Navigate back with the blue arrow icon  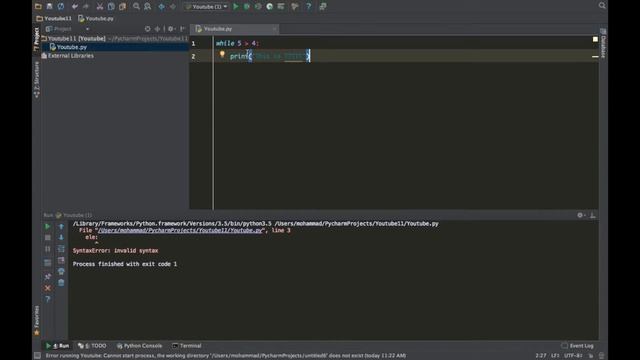(x=162, y=6)
